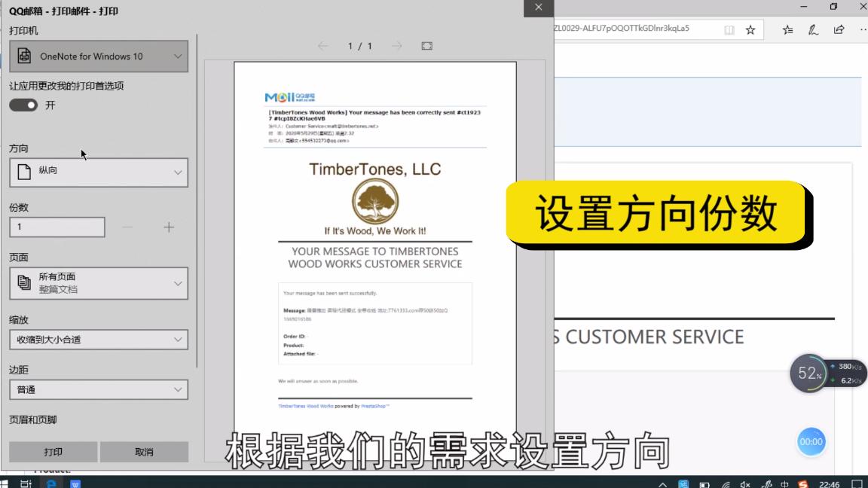
Task: Click the muted volume tray icon
Action: coord(745,484)
